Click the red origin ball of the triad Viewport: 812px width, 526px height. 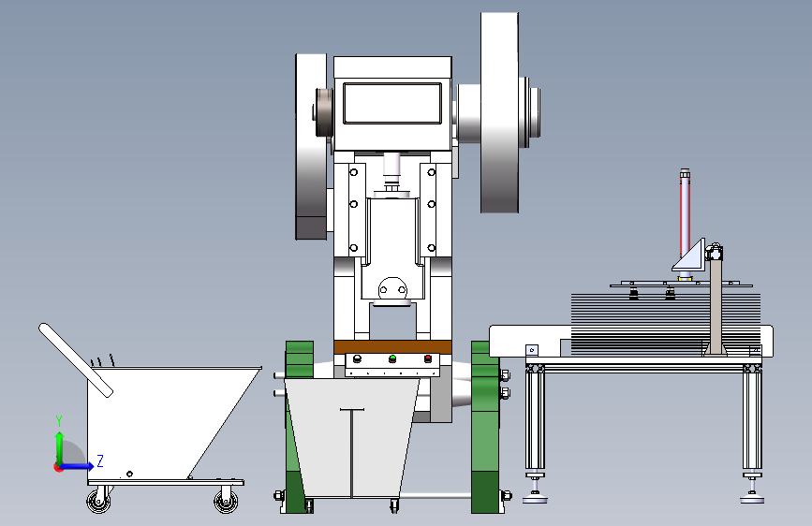[x=58, y=467]
